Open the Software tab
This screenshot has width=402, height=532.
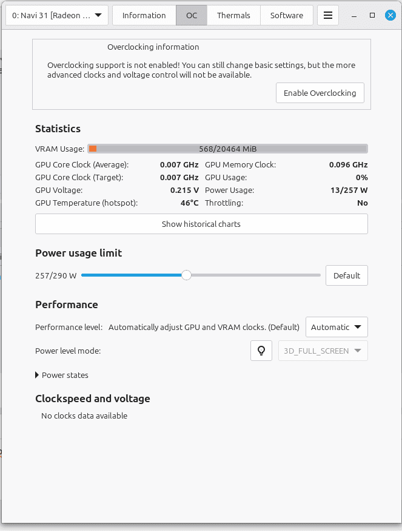287,15
